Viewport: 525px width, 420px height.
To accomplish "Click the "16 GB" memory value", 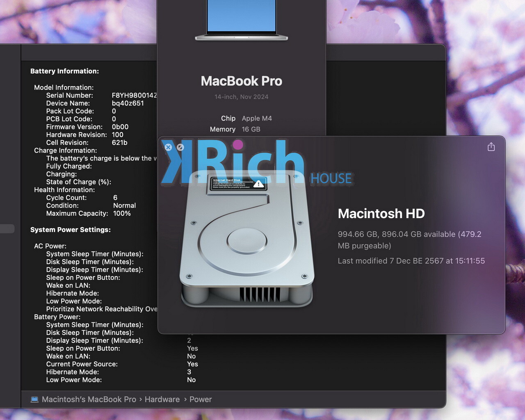I will click(x=251, y=129).
